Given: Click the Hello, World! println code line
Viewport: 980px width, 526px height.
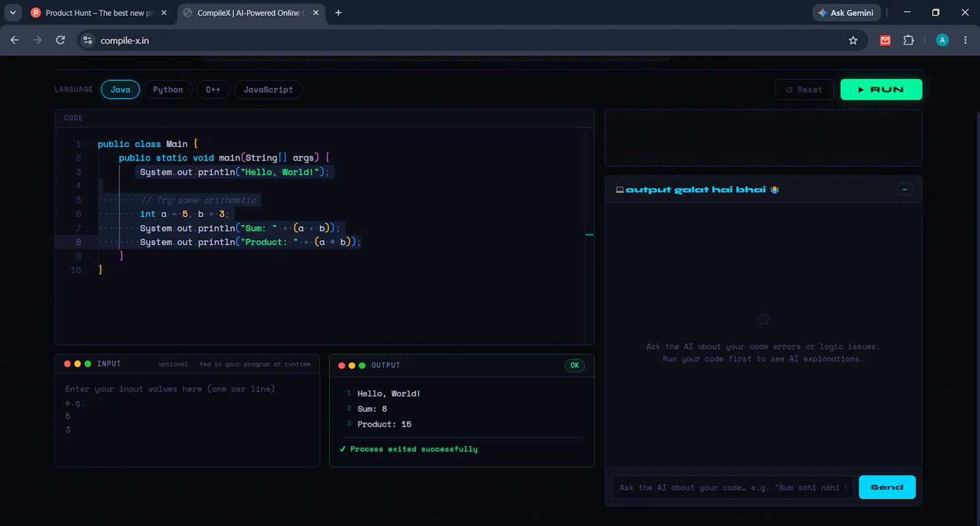Looking at the screenshot, I should (x=235, y=172).
